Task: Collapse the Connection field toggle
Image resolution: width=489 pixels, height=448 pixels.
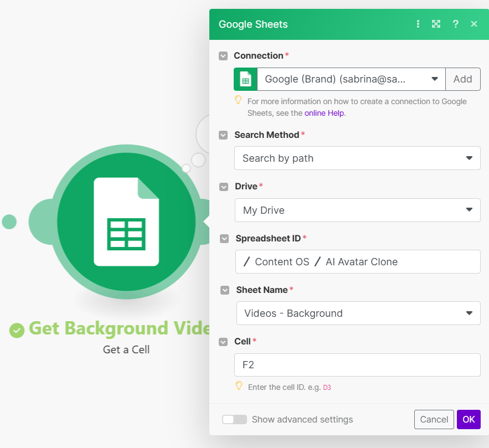Action: pos(223,56)
